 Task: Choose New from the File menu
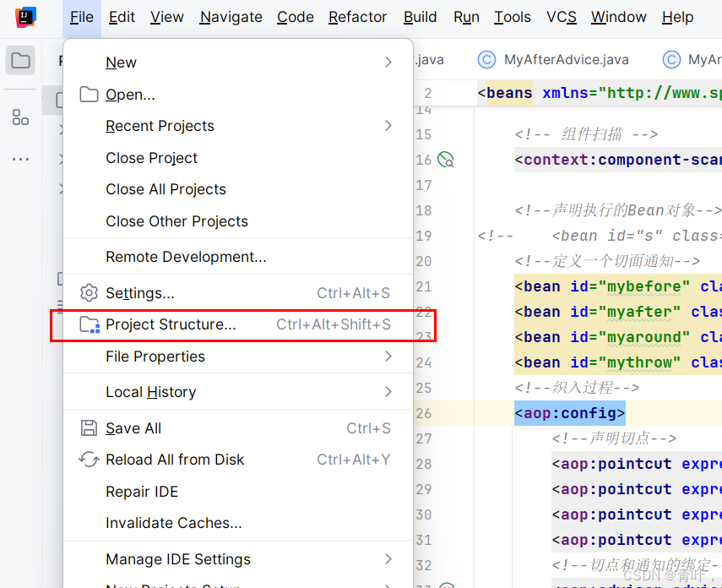pos(238,63)
